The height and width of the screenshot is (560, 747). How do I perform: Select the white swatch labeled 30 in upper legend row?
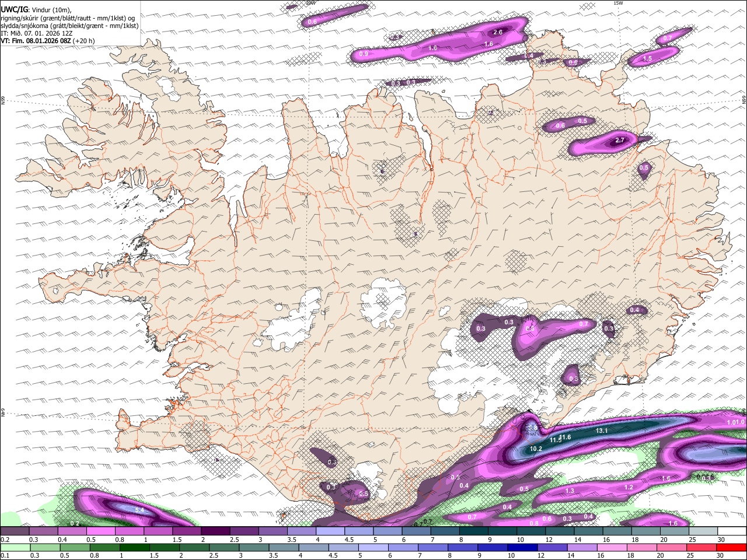pos(731,531)
